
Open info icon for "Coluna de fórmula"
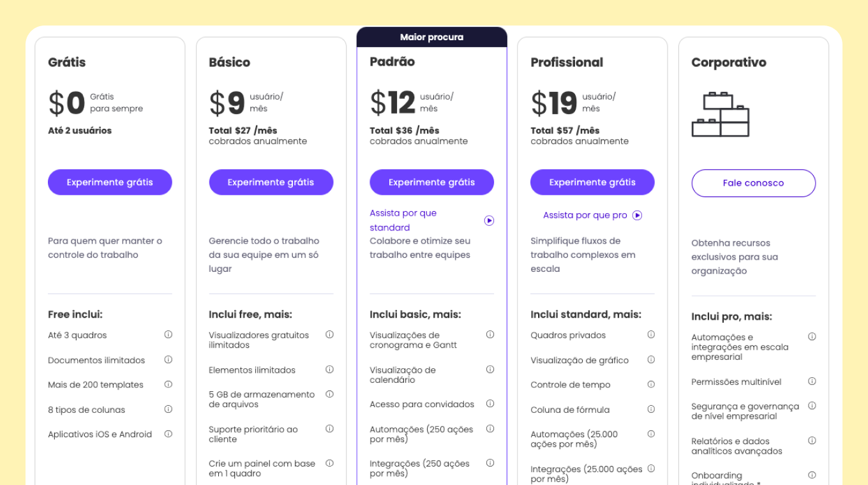tap(651, 409)
